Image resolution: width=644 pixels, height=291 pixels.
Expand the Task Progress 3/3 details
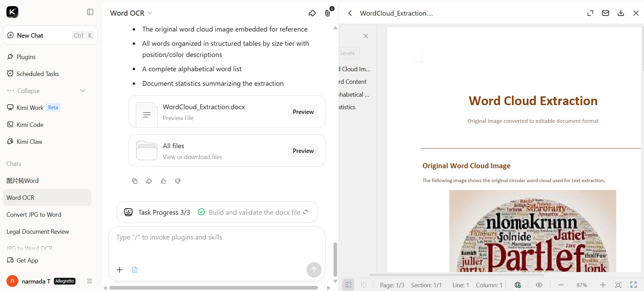(x=305, y=212)
